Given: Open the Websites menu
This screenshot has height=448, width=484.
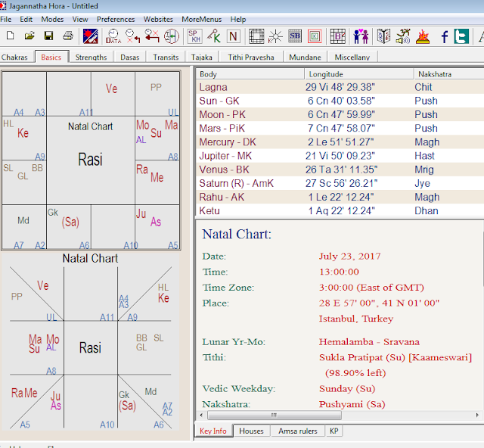Looking at the screenshot, I should pyautogui.click(x=158, y=19).
